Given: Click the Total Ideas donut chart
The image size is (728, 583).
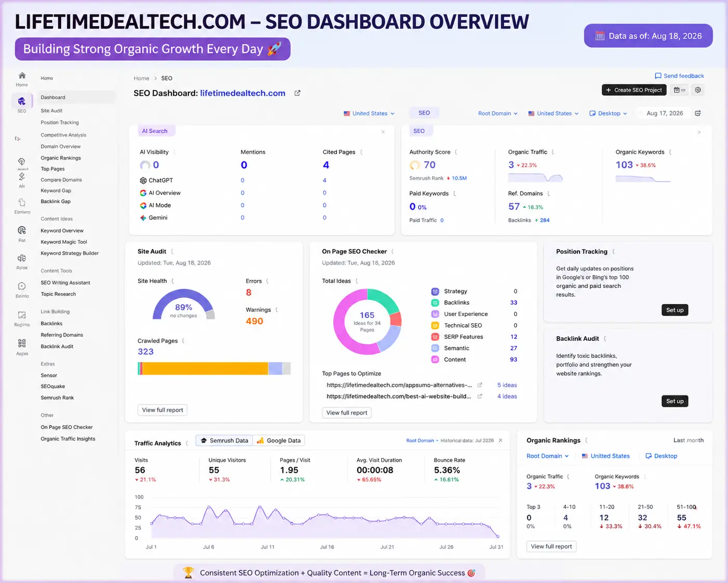Looking at the screenshot, I should [367, 321].
